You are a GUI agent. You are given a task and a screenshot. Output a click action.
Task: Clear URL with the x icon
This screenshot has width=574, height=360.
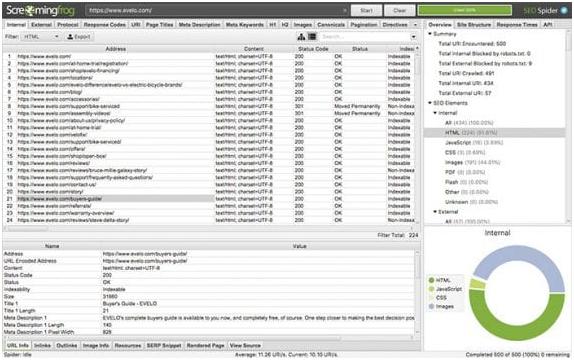[x=344, y=10]
